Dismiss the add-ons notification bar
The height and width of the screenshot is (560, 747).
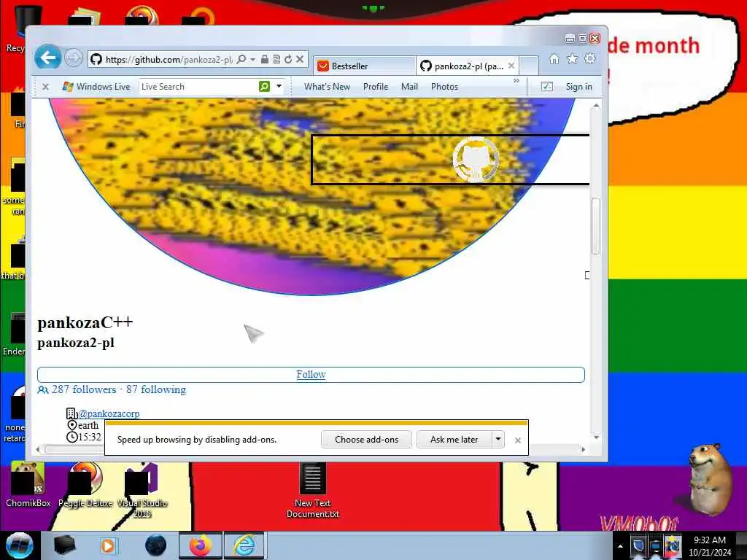pyautogui.click(x=518, y=440)
